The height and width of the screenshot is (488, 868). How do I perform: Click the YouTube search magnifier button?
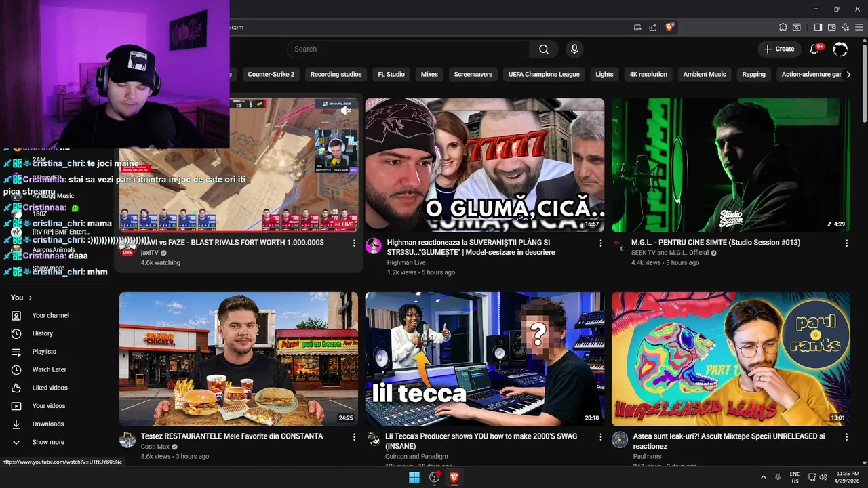coord(544,49)
